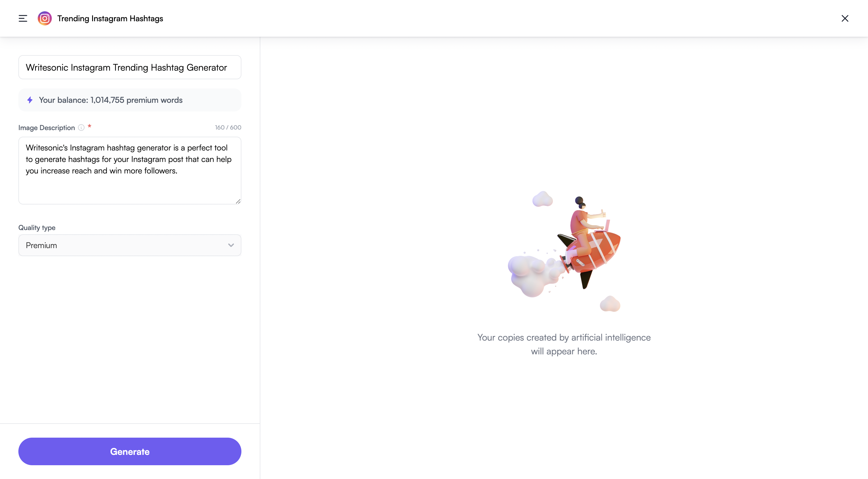Focus the Writesonic Instagram Trending Hashtag Generator field
The image size is (868, 479).
(130, 67)
